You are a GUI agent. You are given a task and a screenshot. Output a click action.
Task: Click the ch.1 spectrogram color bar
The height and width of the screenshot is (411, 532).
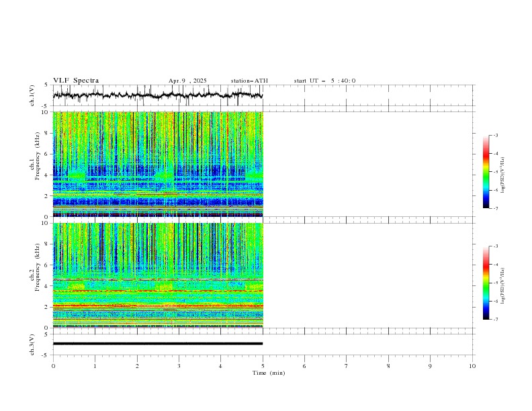pyautogui.click(x=486, y=172)
